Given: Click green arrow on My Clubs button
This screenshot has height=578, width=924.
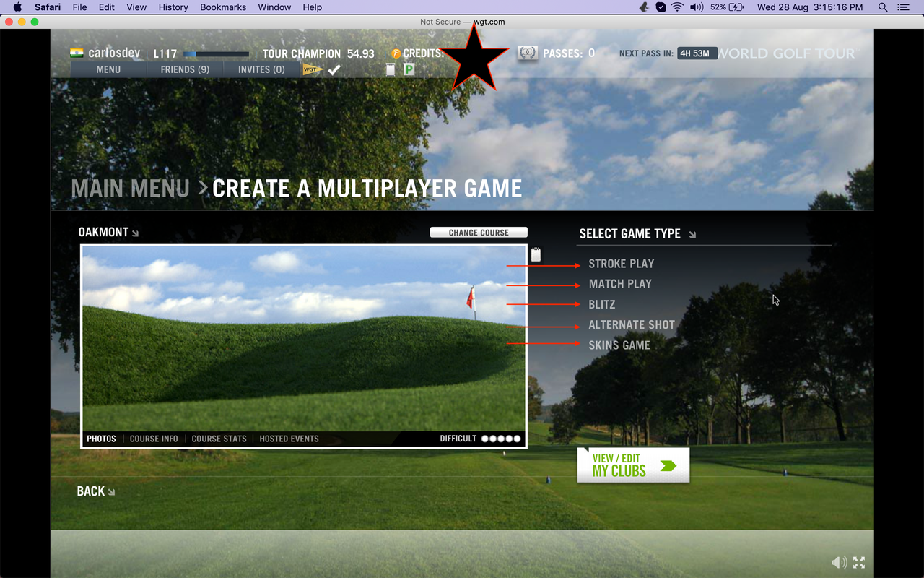Looking at the screenshot, I should point(668,466).
